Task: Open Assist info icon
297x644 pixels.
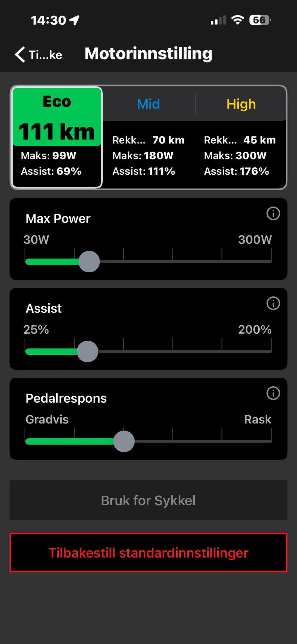Action: pos(273,303)
